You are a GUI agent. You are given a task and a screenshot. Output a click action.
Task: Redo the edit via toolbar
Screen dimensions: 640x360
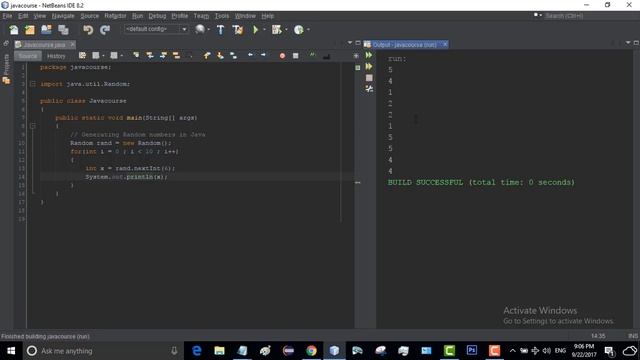tap(105, 30)
